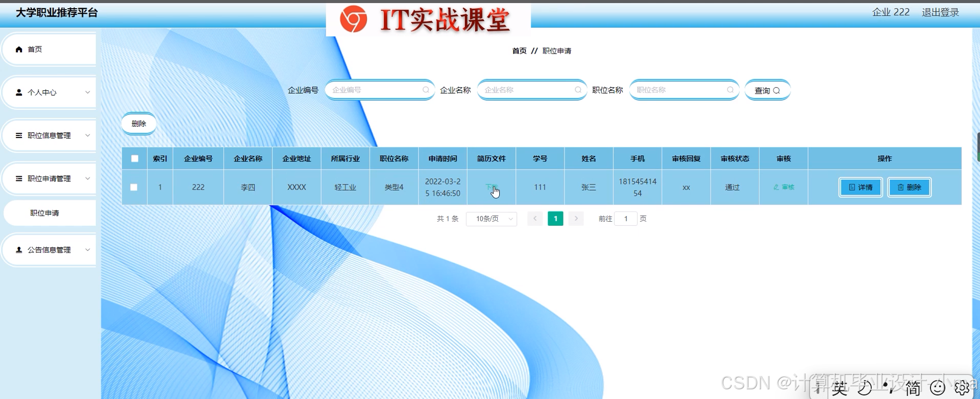
Task: Click the phone number 18154541454 cell
Action: coord(638,187)
